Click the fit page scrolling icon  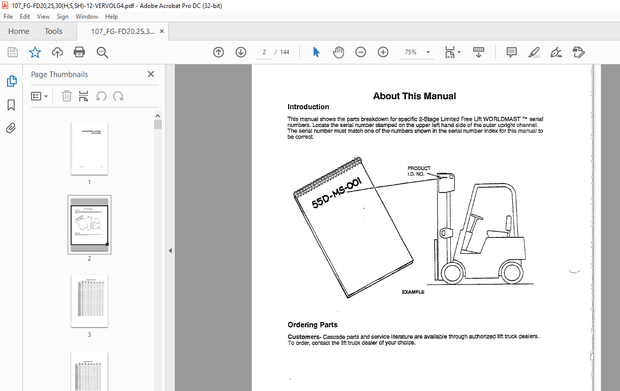click(x=450, y=52)
